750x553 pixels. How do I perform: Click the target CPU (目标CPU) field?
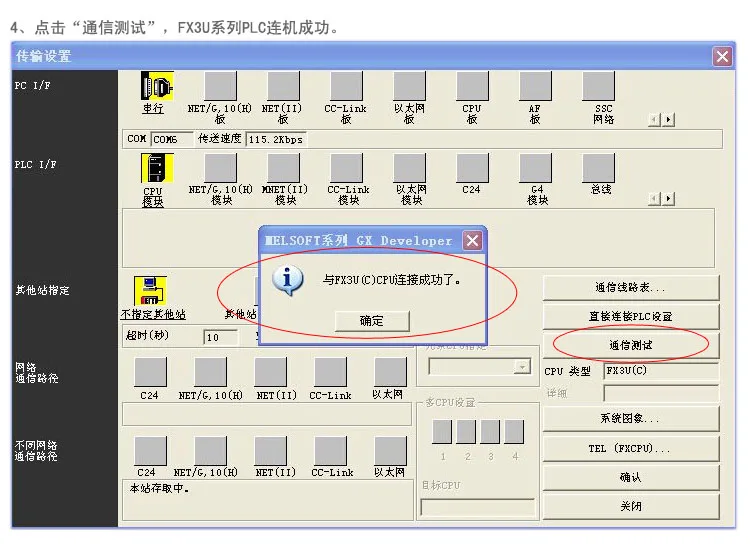tap(477, 507)
